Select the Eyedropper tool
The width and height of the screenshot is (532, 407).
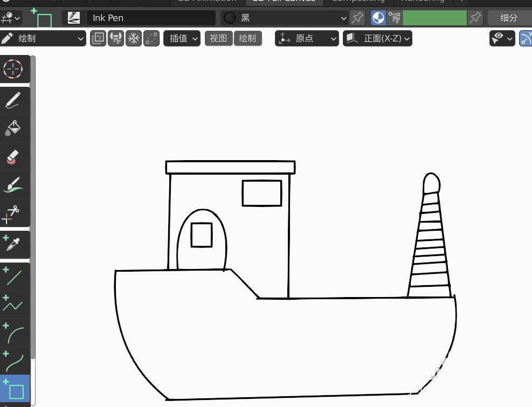click(x=13, y=244)
